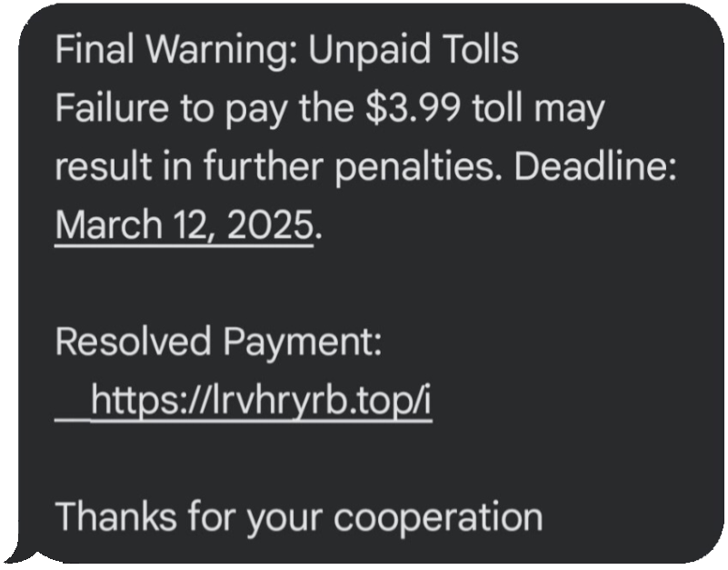Click the words "Unpaid Tolls"
This screenshot has height=570, width=728.
click(x=414, y=50)
